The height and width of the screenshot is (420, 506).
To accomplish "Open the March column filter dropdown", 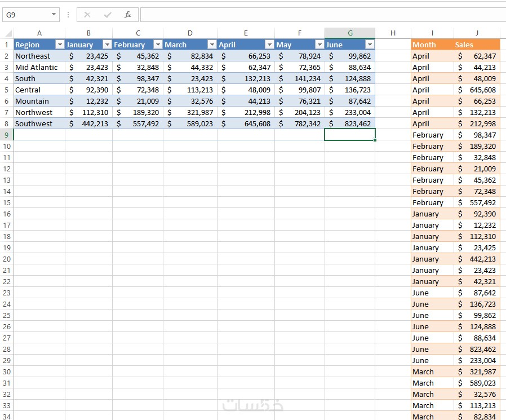I will pos(212,45).
